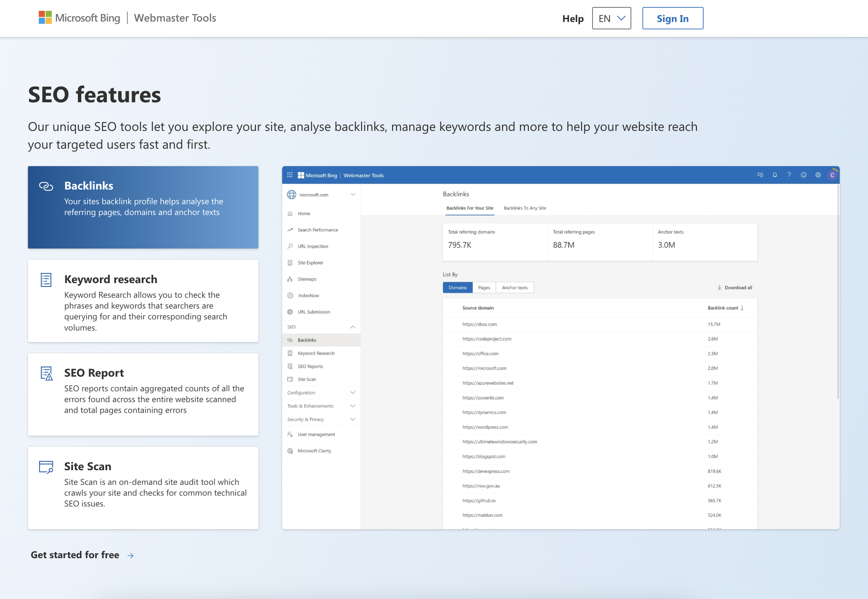
Task: Click the https://codeproject.com row
Action: pyautogui.click(x=600, y=339)
